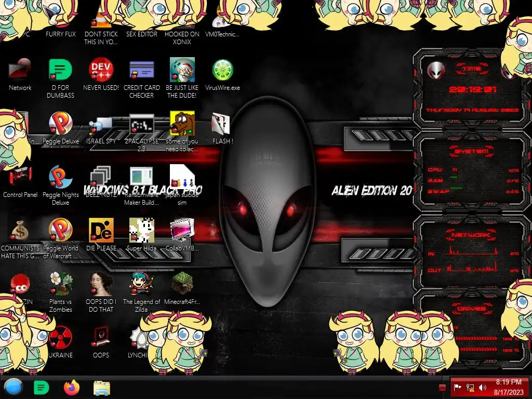Open the DEEZ NUTZ shortcut
Image resolution: width=532 pixels, height=399 pixels.
pyautogui.click(x=101, y=182)
